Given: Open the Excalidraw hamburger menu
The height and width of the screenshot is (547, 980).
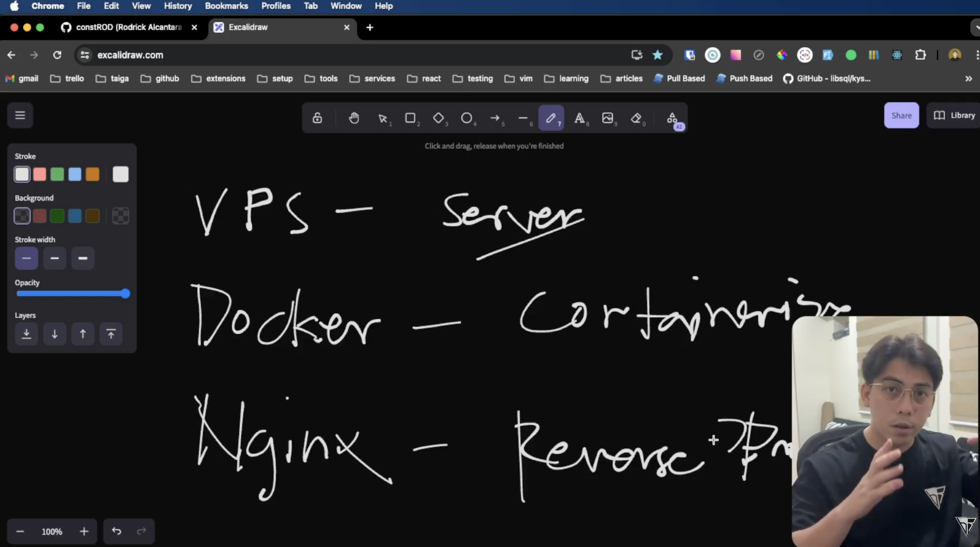Looking at the screenshot, I should coord(19,115).
